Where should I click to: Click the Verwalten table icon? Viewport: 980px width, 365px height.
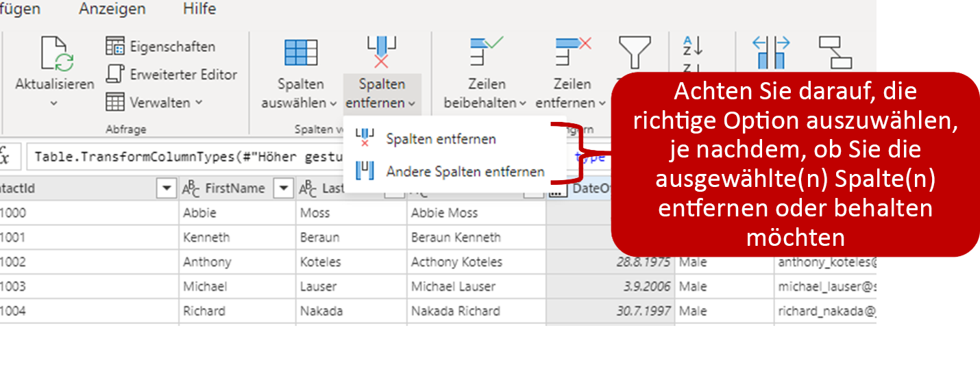click(x=114, y=102)
